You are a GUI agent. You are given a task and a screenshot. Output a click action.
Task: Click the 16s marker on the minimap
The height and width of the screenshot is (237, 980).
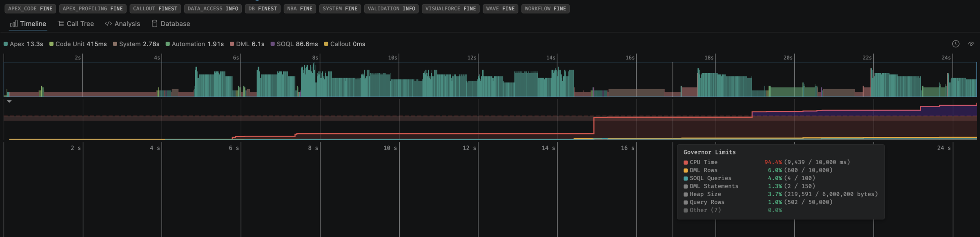point(630,58)
